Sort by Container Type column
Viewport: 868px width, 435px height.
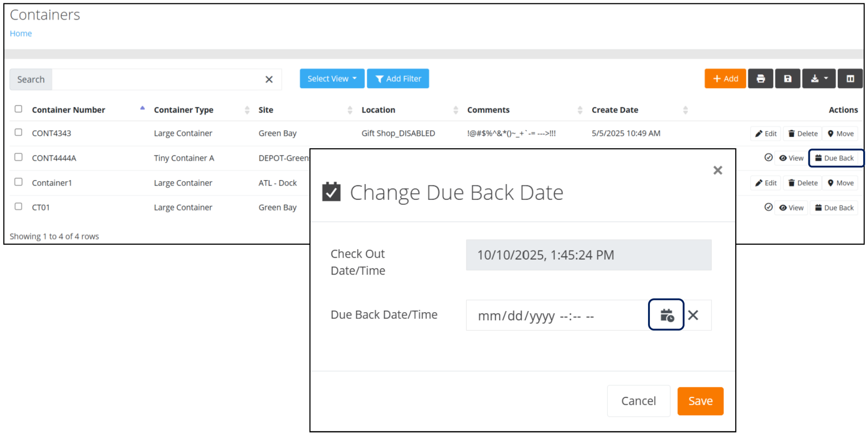(183, 110)
